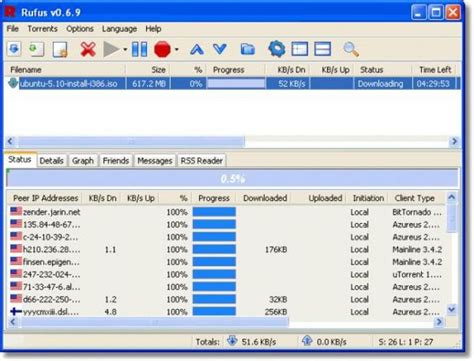Click download total 51.6 KB/s icon
Viewport: 474px width, 361px height.
[x=232, y=341]
